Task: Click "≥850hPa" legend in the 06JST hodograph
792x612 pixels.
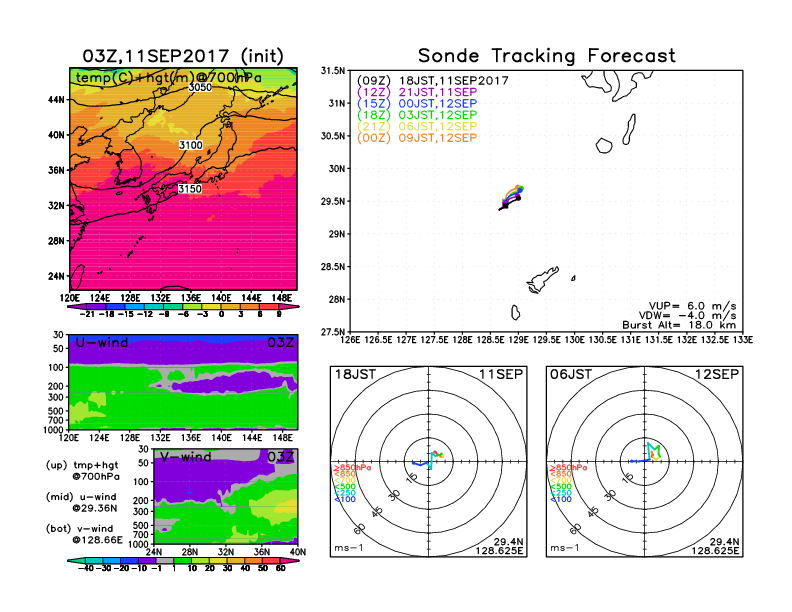Action: (568, 468)
